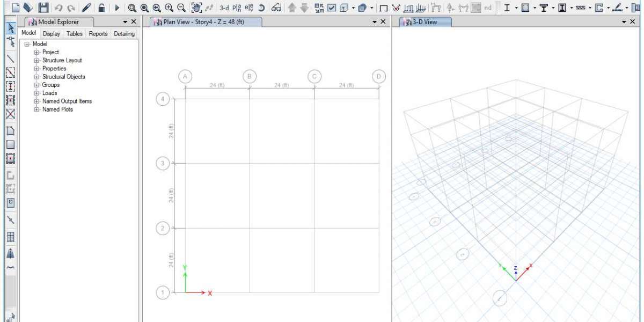644x322 pixels.
Task: Toggle the lock/unlock model padlock
Action: (101, 8)
